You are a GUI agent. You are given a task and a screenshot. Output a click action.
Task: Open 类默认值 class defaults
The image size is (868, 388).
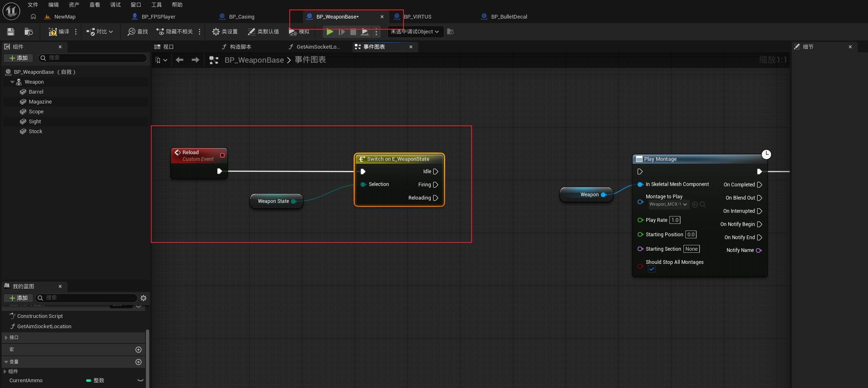click(263, 32)
